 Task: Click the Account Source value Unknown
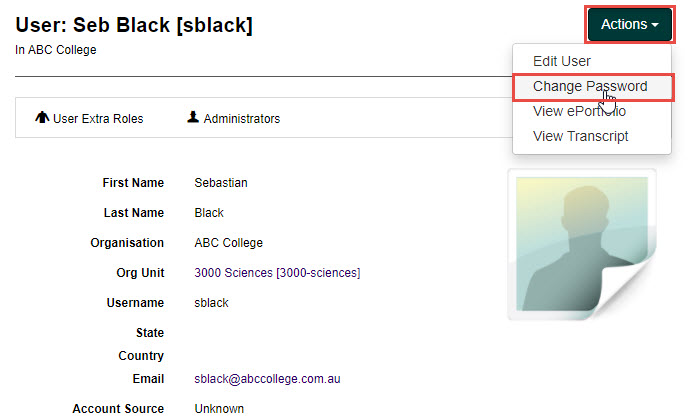point(219,409)
